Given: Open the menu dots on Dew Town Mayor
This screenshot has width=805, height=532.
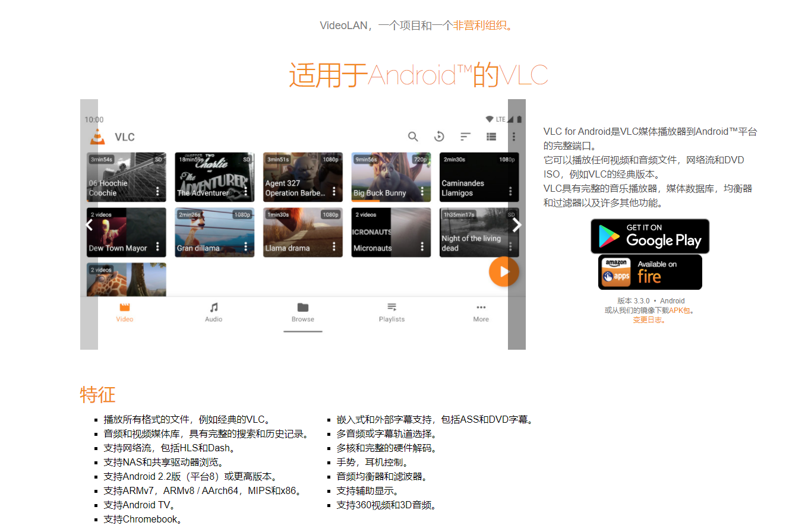Looking at the screenshot, I should click(158, 246).
